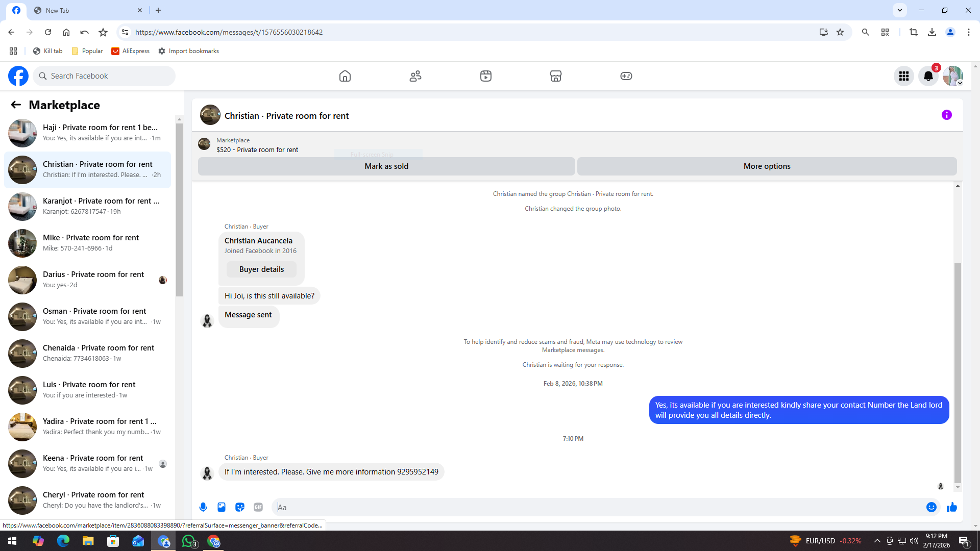Open the sticker picker icon

click(240, 507)
